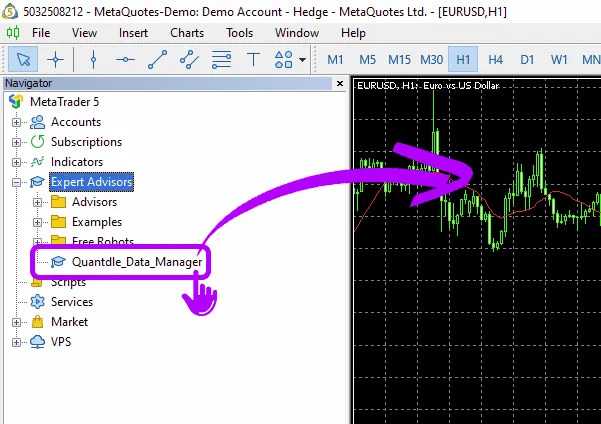Select Market in the Navigator

pos(69,322)
